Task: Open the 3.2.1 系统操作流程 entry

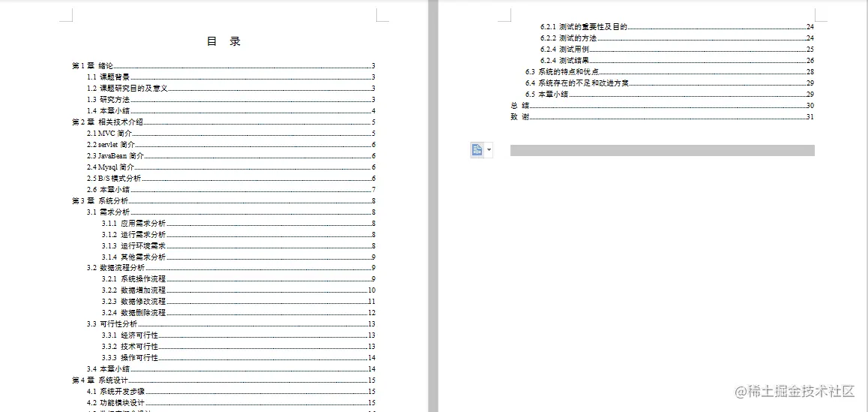Action: (239, 279)
